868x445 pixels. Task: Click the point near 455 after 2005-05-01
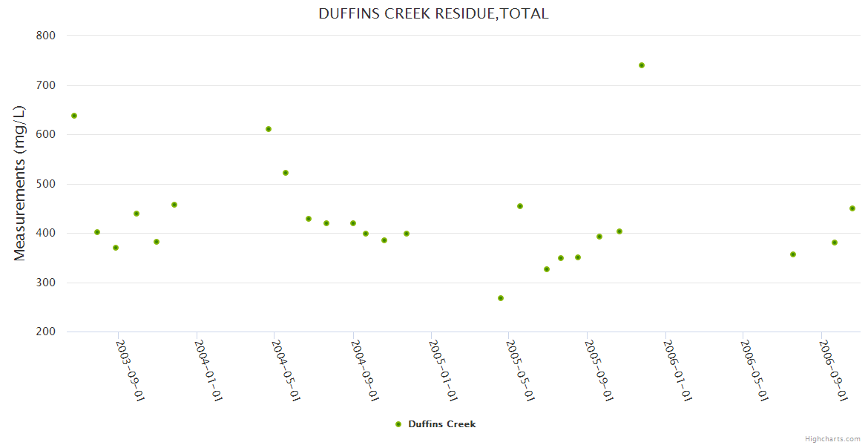click(520, 206)
